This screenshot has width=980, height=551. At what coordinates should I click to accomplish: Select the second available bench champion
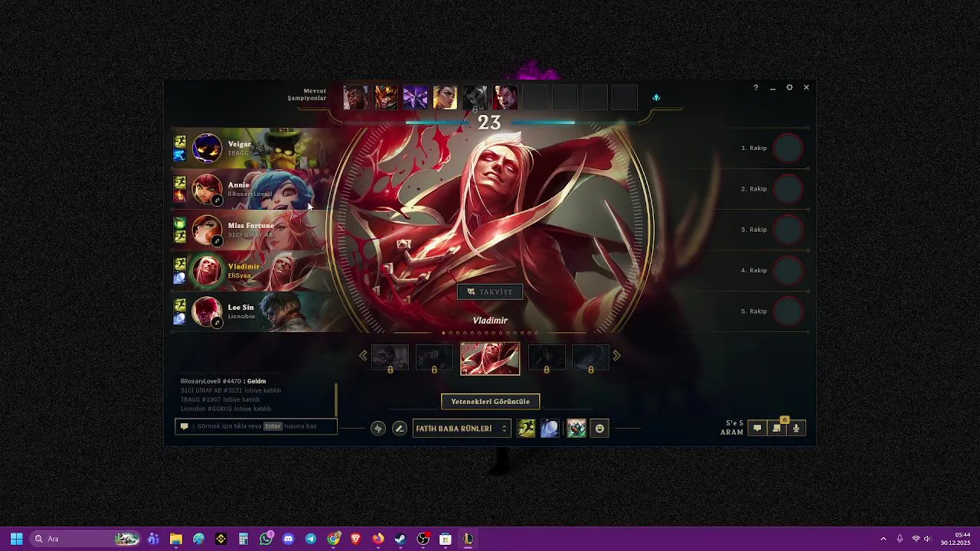tap(386, 97)
